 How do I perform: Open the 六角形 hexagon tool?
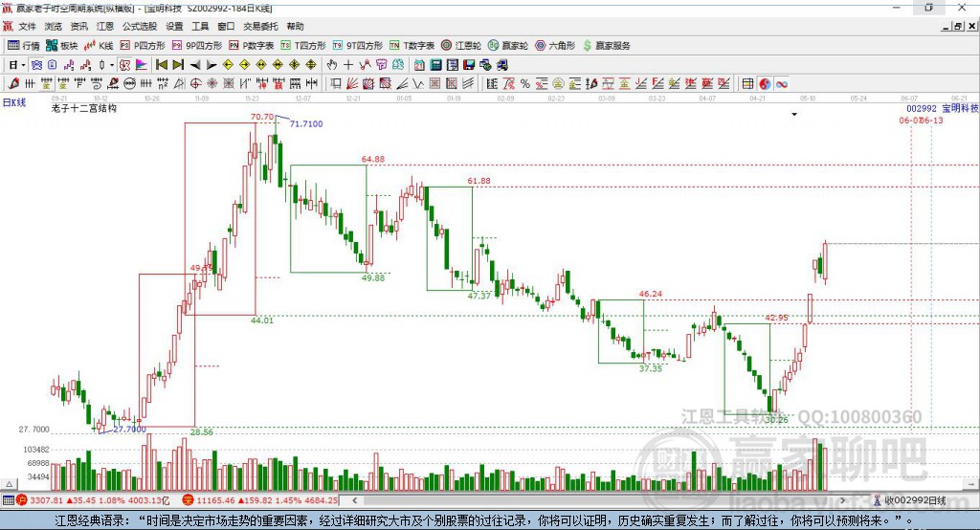(x=555, y=46)
